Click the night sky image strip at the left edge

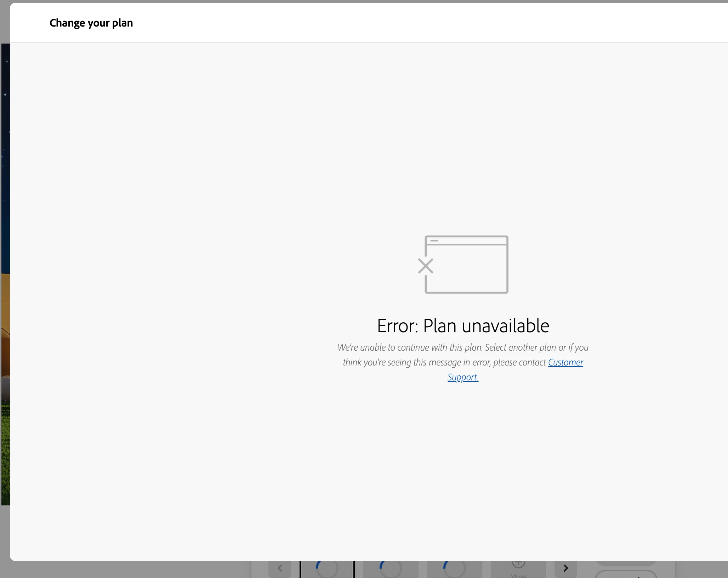(5, 142)
